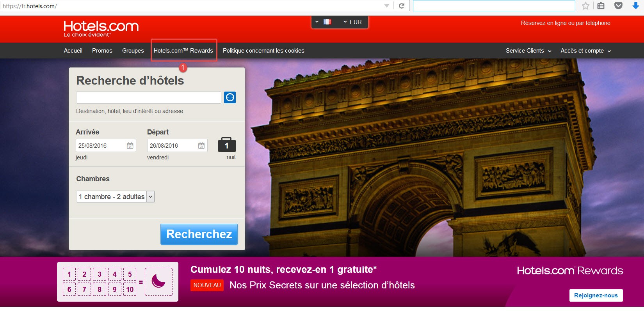Open the 1 chambre - 2 adultes dropdown
Screen dimensions: 644x311
[116, 197]
